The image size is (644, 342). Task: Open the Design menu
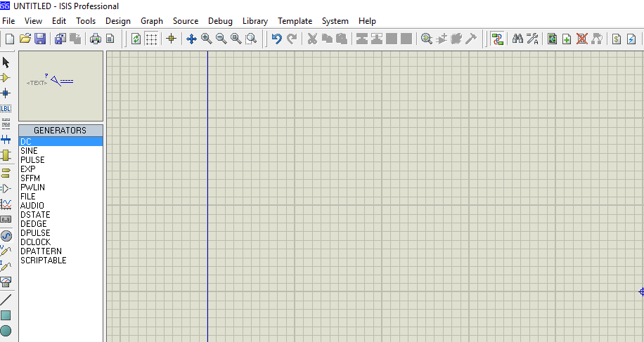[118, 21]
